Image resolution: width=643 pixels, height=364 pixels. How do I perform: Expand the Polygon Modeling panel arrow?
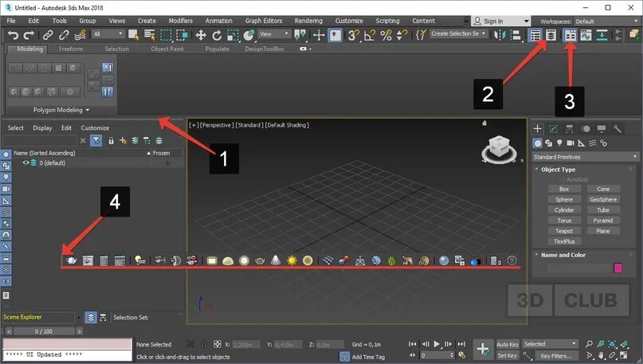point(88,110)
